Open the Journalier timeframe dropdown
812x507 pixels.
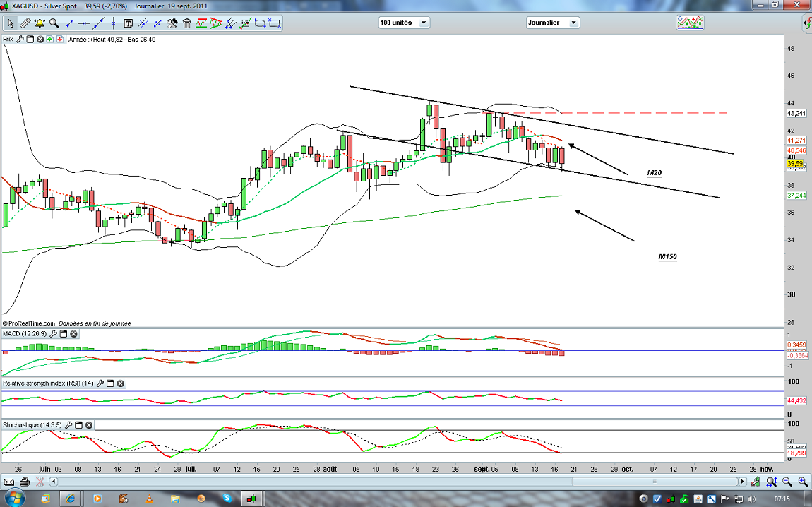pos(553,23)
